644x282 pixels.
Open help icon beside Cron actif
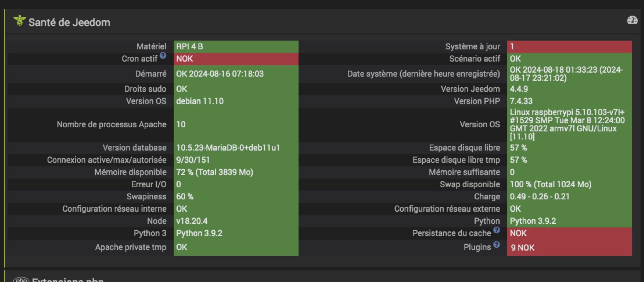pos(163,56)
